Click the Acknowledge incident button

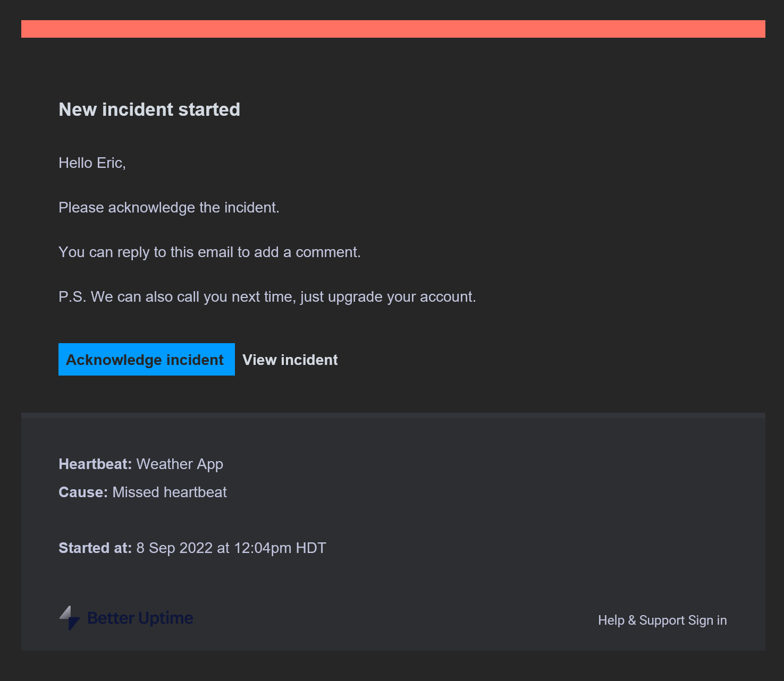(146, 359)
